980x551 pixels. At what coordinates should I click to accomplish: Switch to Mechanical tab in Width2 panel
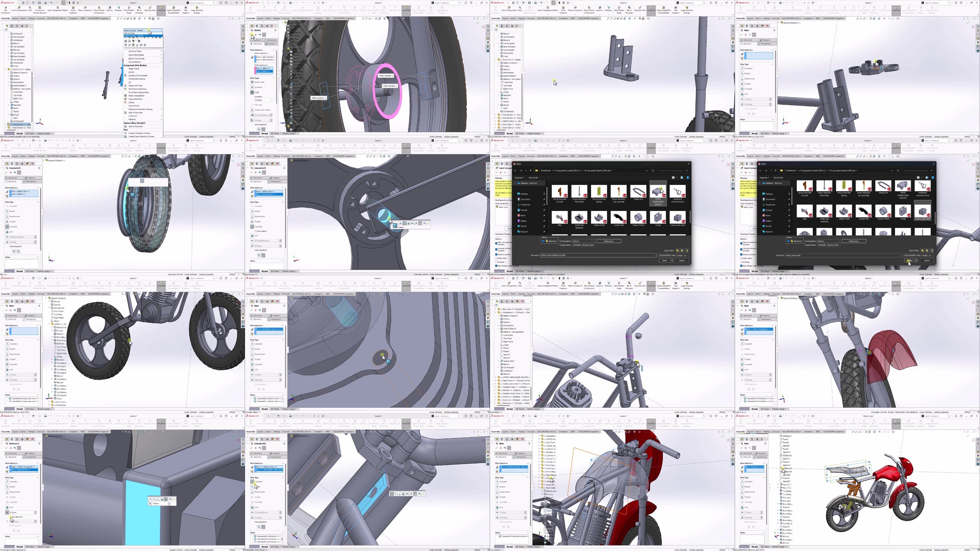270,40
